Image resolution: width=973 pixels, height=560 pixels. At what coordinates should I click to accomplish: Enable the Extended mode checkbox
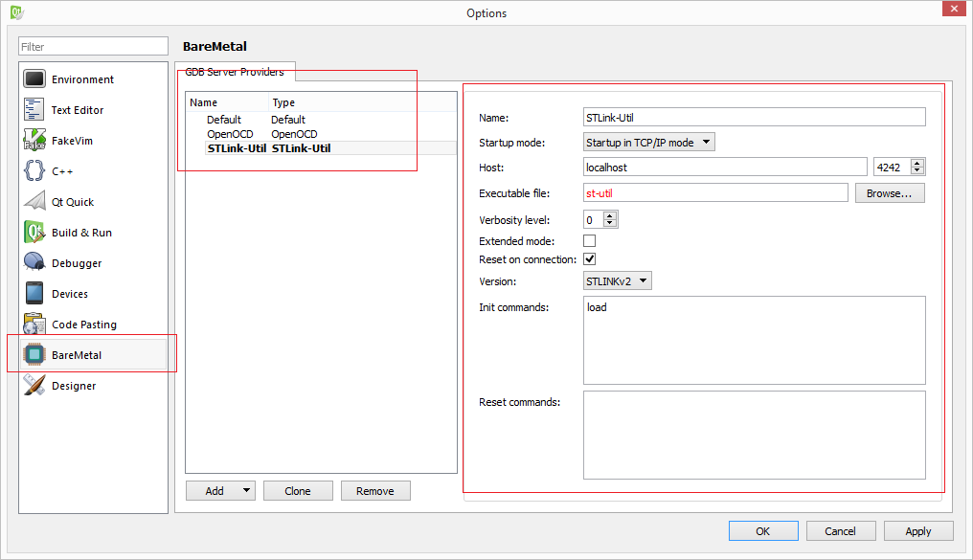coord(590,240)
